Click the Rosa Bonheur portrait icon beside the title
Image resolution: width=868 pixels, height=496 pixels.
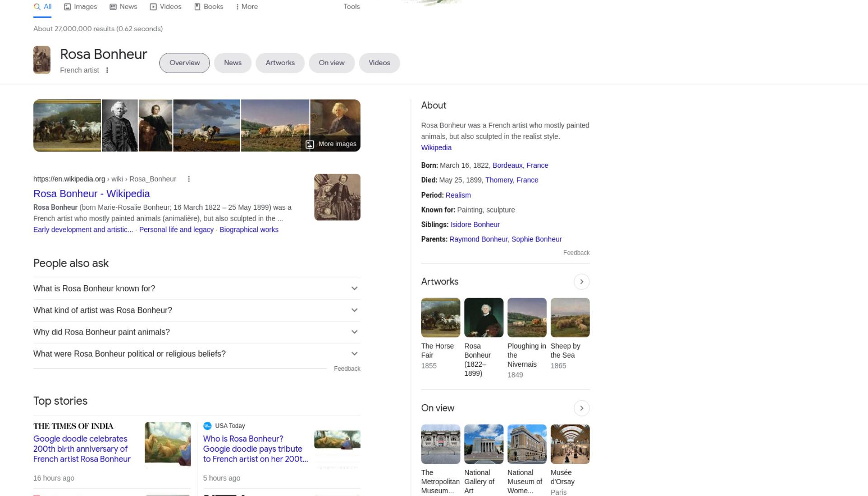(42, 60)
